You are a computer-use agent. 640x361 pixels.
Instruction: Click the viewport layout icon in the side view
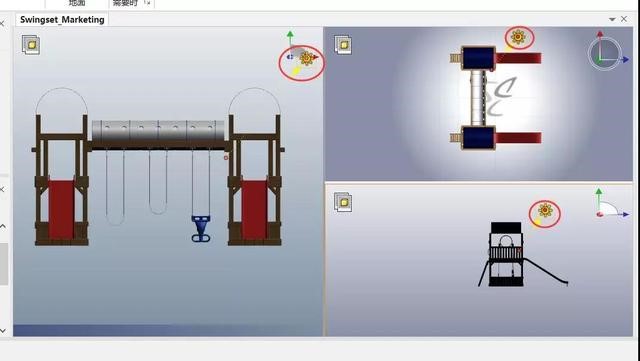pyautogui.click(x=343, y=202)
